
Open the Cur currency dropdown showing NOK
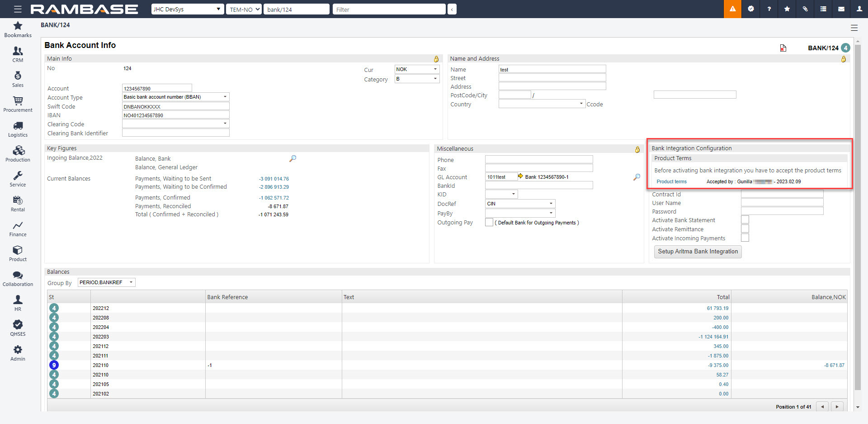click(x=417, y=69)
